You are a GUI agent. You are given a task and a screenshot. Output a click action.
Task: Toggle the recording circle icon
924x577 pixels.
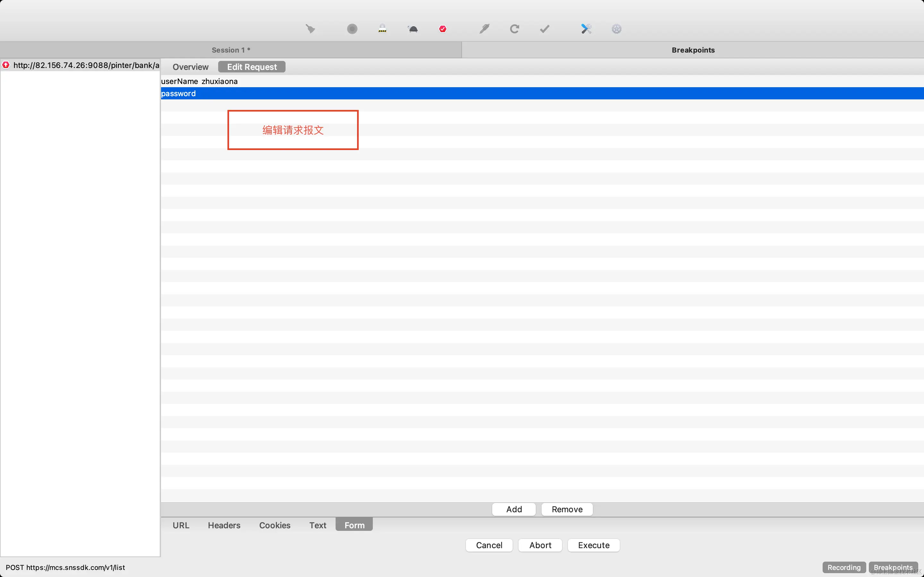point(352,29)
